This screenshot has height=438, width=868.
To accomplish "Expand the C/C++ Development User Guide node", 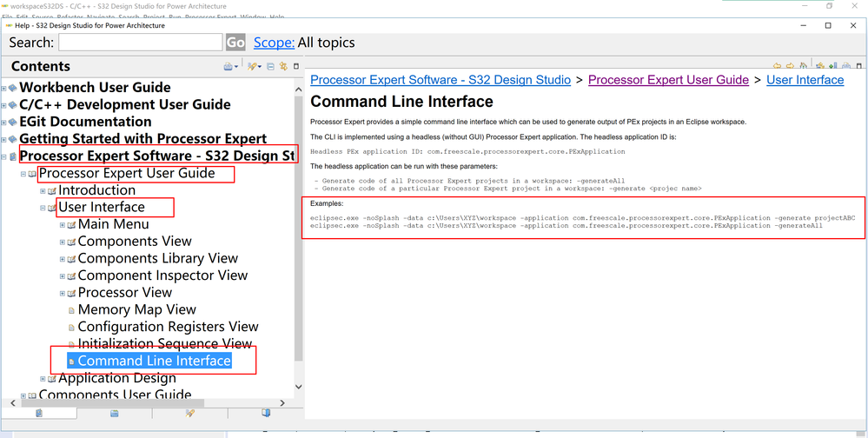I will (x=3, y=105).
